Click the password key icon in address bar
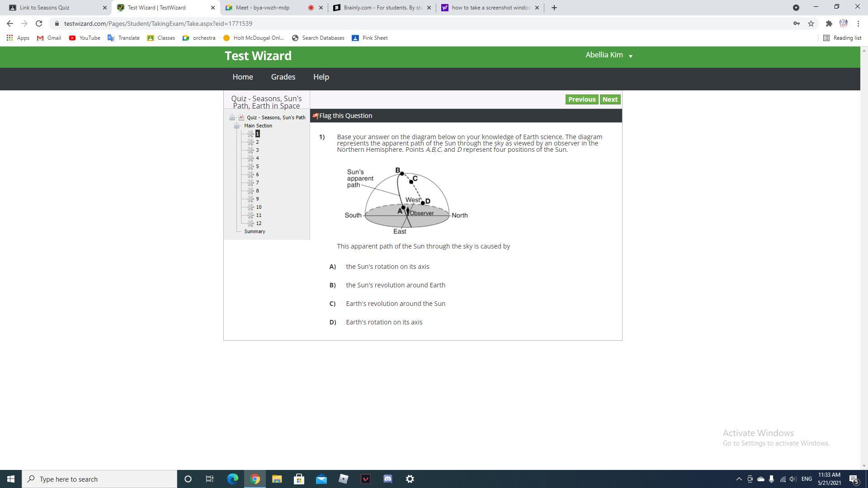The width and height of the screenshot is (868, 488). click(796, 23)
